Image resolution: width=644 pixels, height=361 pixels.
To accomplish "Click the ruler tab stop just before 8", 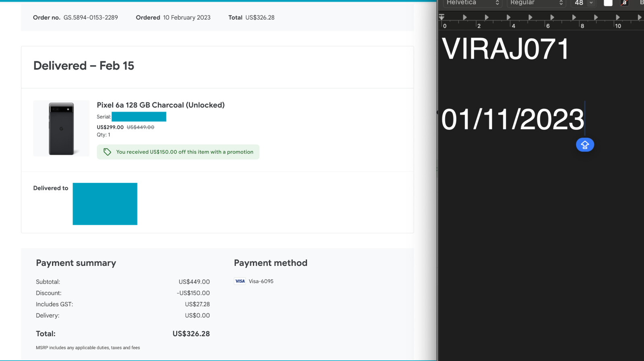I will click(574, 17).
